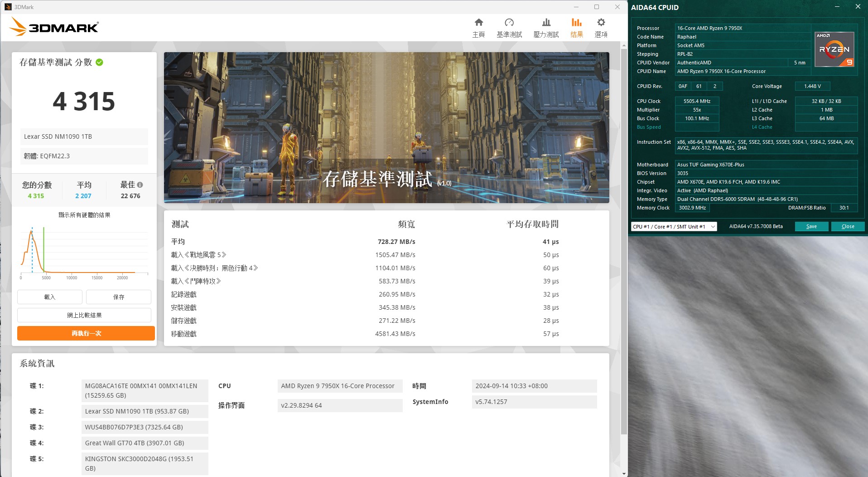Click the L4 Cache label in AIDA64
868x477 pixels.
762,127
